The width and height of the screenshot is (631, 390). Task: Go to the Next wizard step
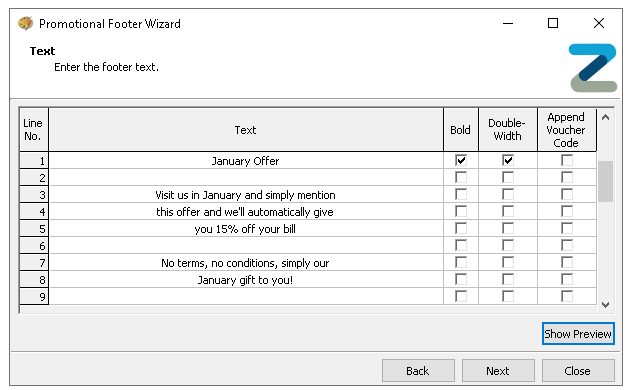pyautogui.click(x=498, y=371)
